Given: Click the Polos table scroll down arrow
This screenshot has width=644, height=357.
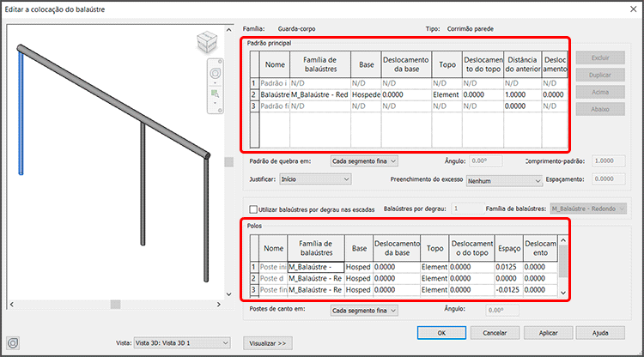Looking at the screenshot, I should (563, 293).
